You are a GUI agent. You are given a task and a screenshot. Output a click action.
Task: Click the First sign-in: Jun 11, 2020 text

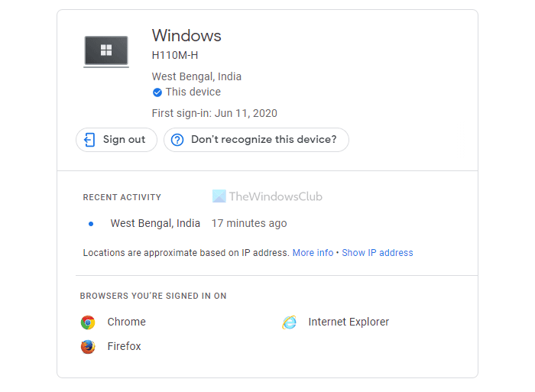(214, 113)
